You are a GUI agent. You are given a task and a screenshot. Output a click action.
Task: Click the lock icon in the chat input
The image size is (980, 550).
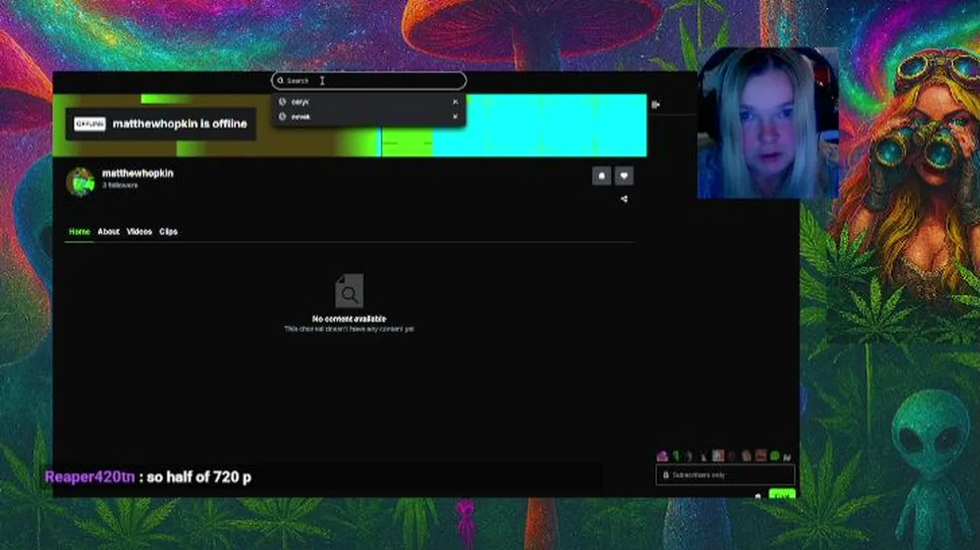click(666, 475)
